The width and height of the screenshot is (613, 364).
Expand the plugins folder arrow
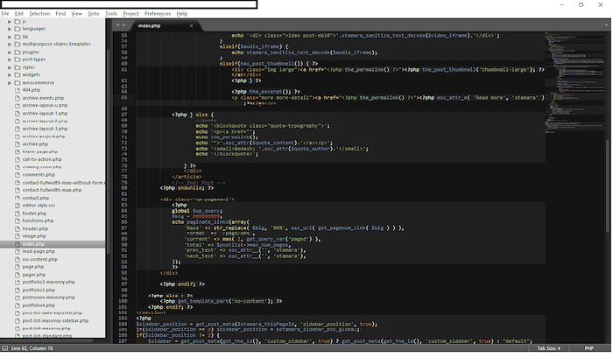coord(10,52)
